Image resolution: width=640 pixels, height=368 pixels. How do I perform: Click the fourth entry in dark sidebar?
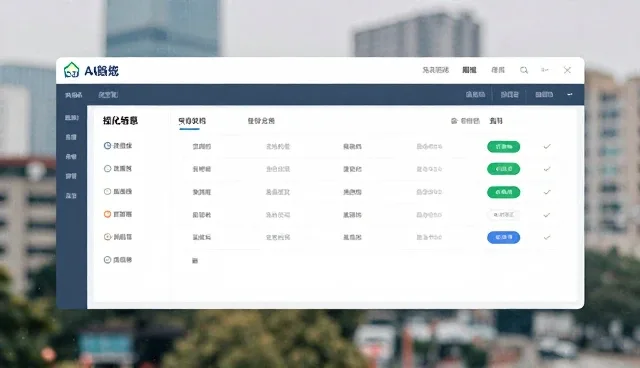(x=71, y=176)
